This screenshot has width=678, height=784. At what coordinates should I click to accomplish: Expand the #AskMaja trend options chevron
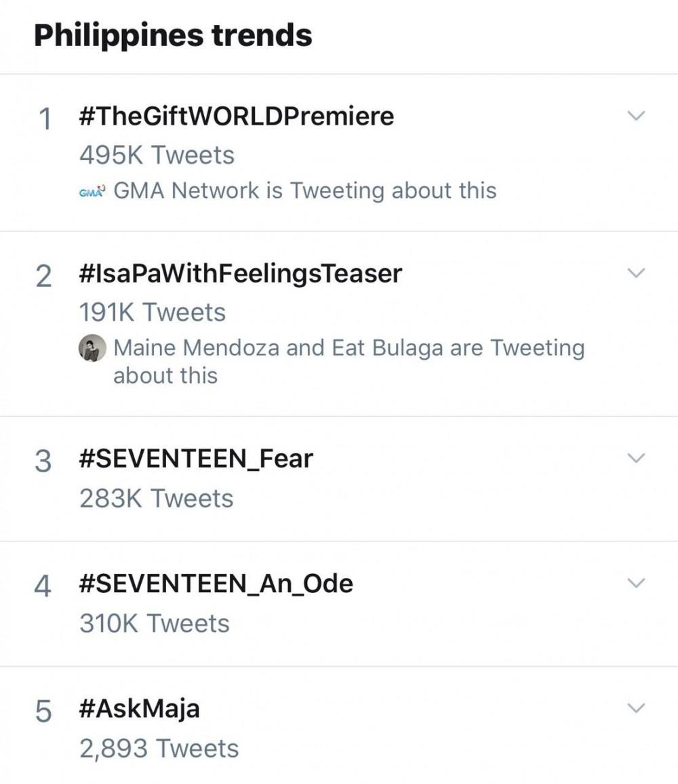(x=635, y=708)
